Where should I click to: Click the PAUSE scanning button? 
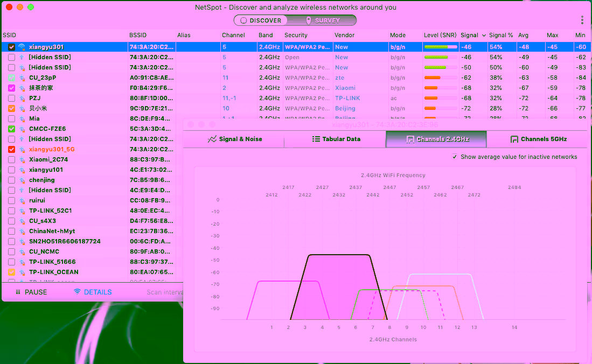click(x=31, y=292)
